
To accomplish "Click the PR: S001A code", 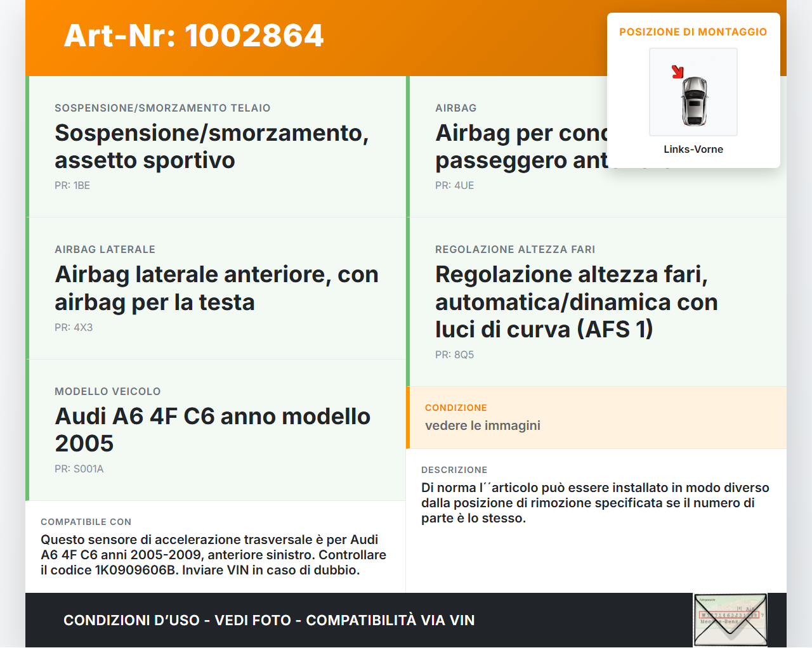I will click(79, 469).
